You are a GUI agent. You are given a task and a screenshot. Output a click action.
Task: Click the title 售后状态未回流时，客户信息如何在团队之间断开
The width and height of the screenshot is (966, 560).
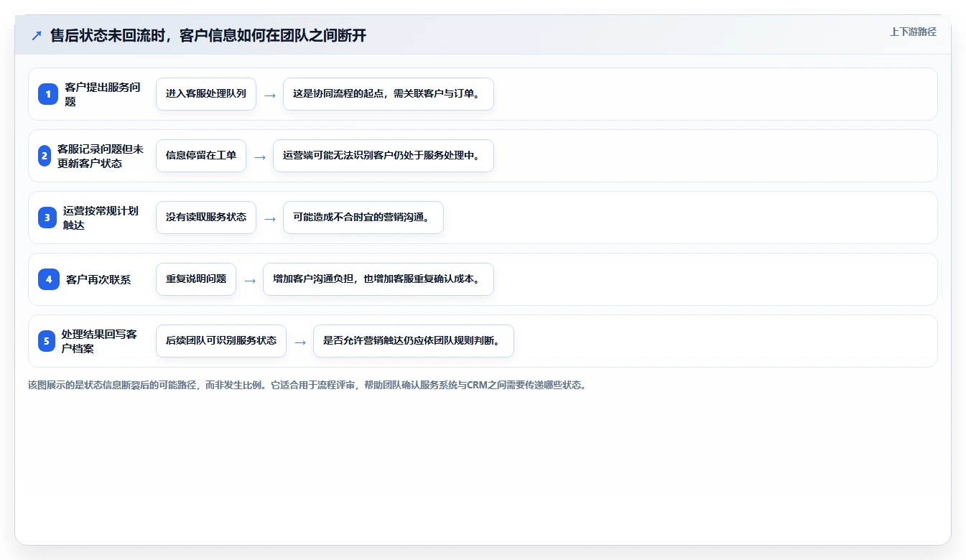208,35
